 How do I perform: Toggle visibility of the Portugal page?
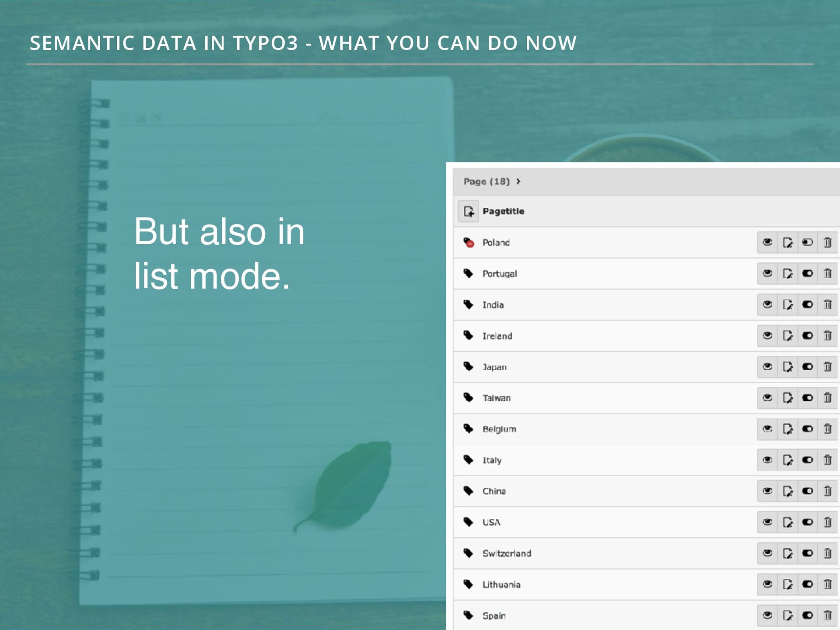click(x=808, y=273)
